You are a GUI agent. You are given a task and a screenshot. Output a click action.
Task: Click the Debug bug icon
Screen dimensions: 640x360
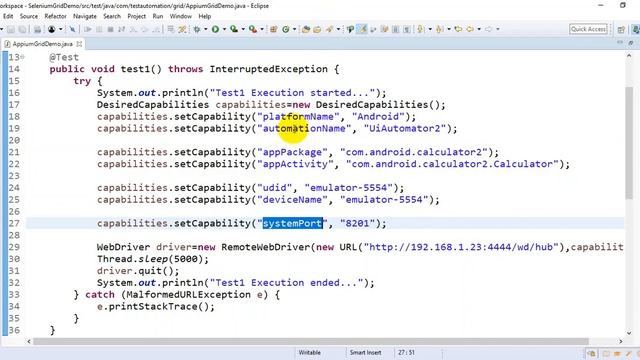(197, 29)
